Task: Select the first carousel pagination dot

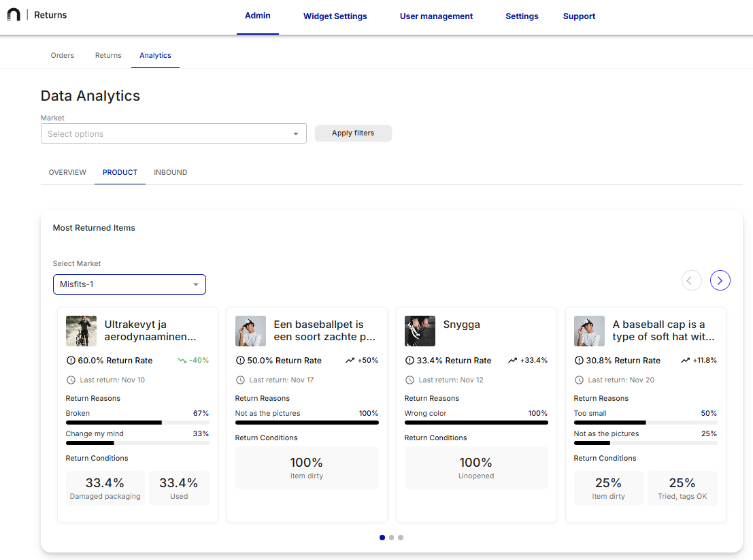Action: (382, 538)
